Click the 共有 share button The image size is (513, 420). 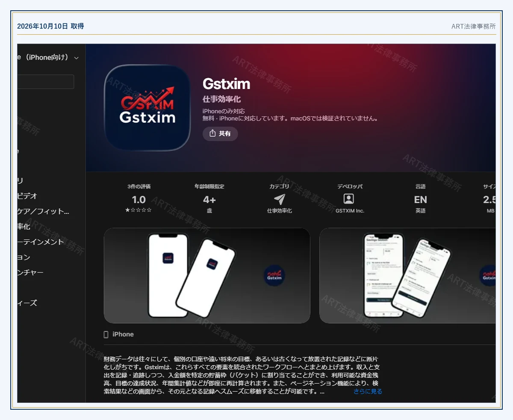(x=220, y=134)
